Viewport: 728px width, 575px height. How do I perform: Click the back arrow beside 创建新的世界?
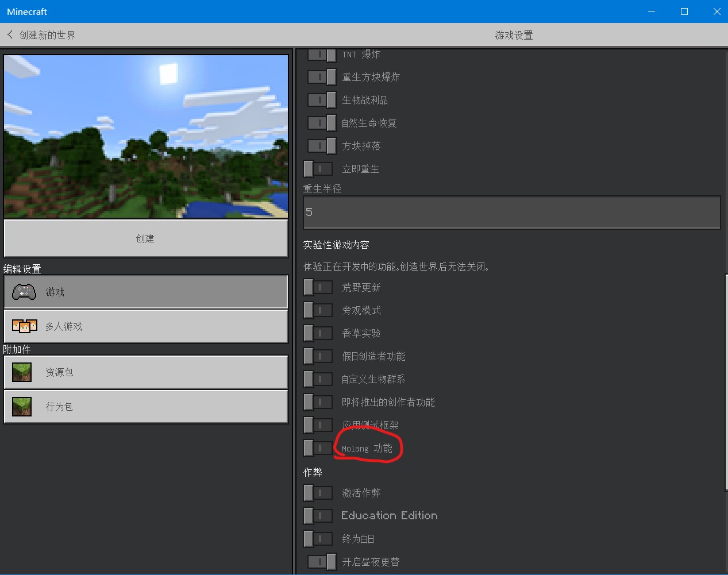(10, 35)
